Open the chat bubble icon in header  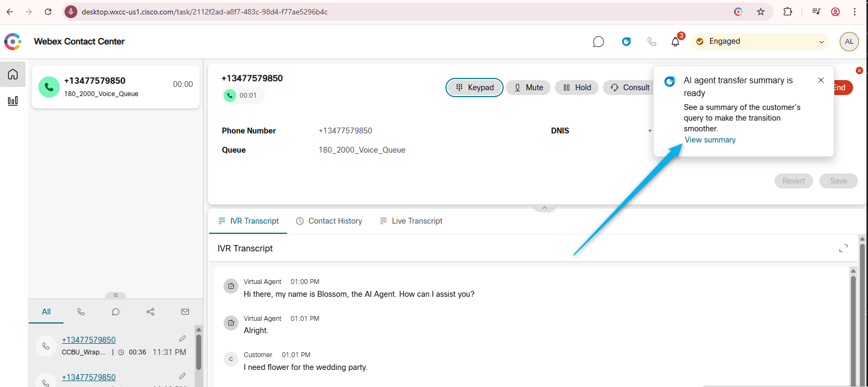(x=598, y=42)
